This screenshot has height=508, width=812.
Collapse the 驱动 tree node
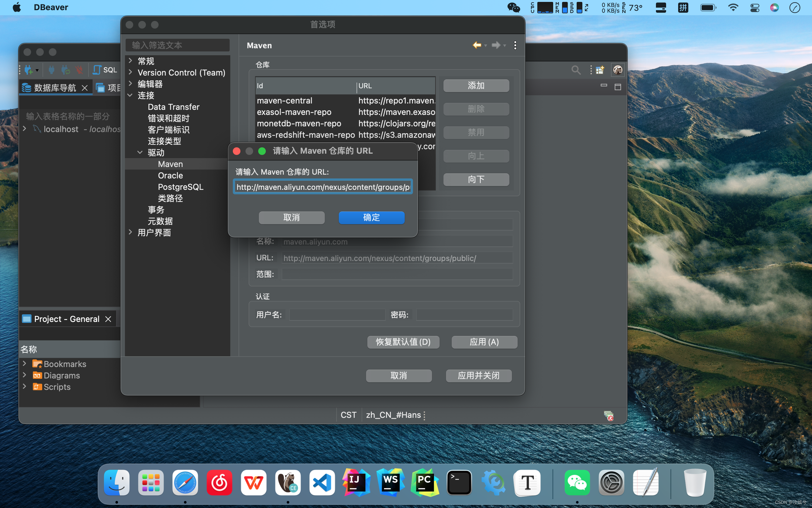click(x=140, y=152)
